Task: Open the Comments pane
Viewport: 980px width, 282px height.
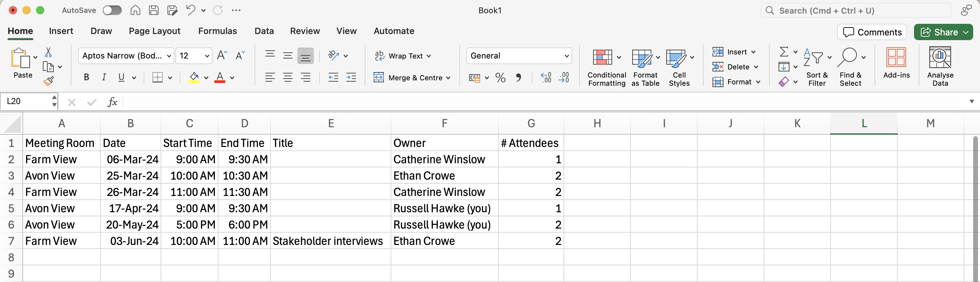Action: [x=872, y=32]
